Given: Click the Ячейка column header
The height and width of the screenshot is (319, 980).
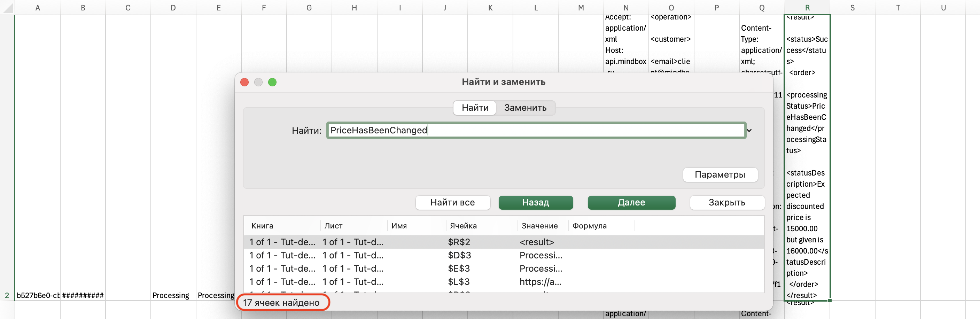Looking at the screenshot, I should [x=482, y=226].
